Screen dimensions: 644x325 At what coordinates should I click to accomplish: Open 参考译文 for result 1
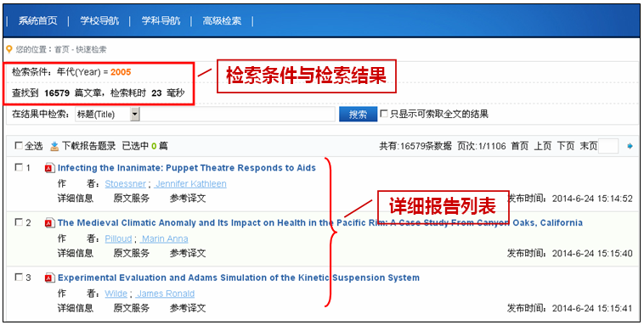188,199
